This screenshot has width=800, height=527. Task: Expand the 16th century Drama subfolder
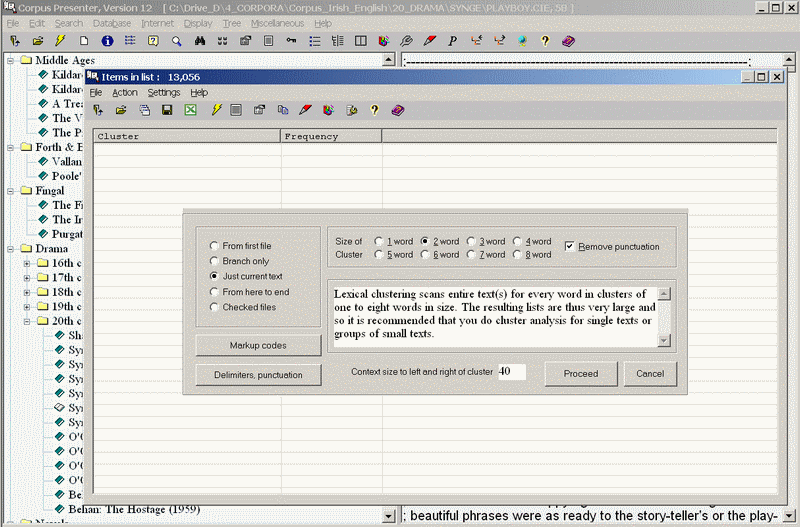27,264
